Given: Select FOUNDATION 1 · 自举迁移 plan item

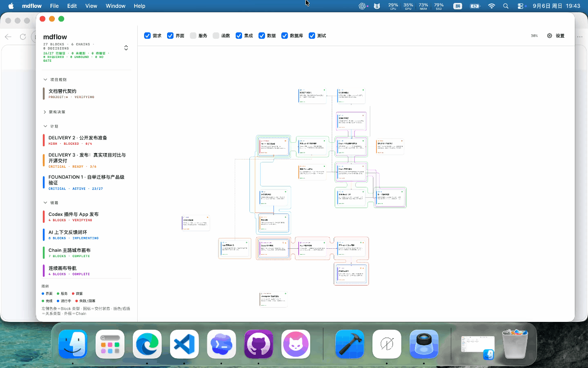Looking at the screenshot, I should pos(86,183).
